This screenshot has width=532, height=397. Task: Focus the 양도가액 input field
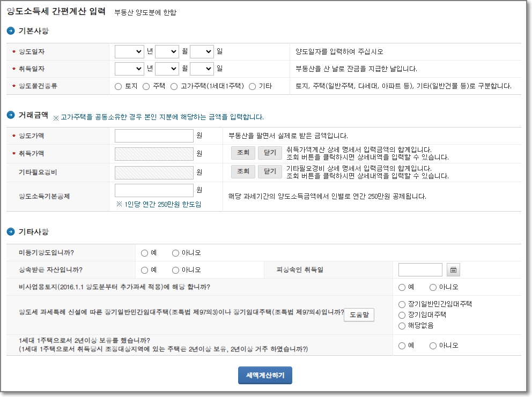tap(154, 136)
